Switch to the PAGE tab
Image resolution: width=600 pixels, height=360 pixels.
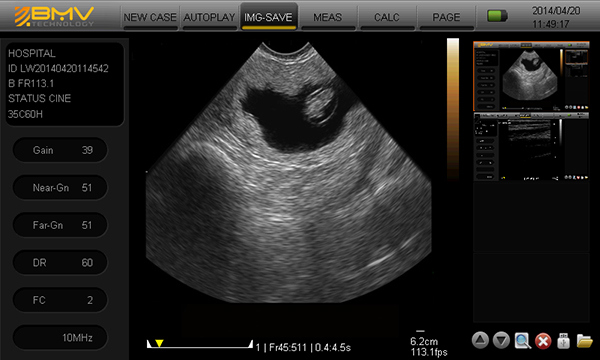(446, 18)
